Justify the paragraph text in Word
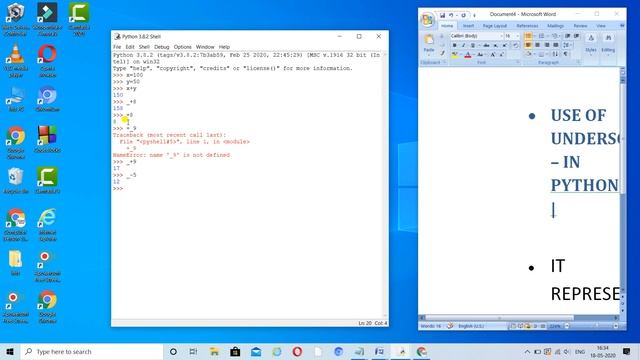 [x=556, y=45]
